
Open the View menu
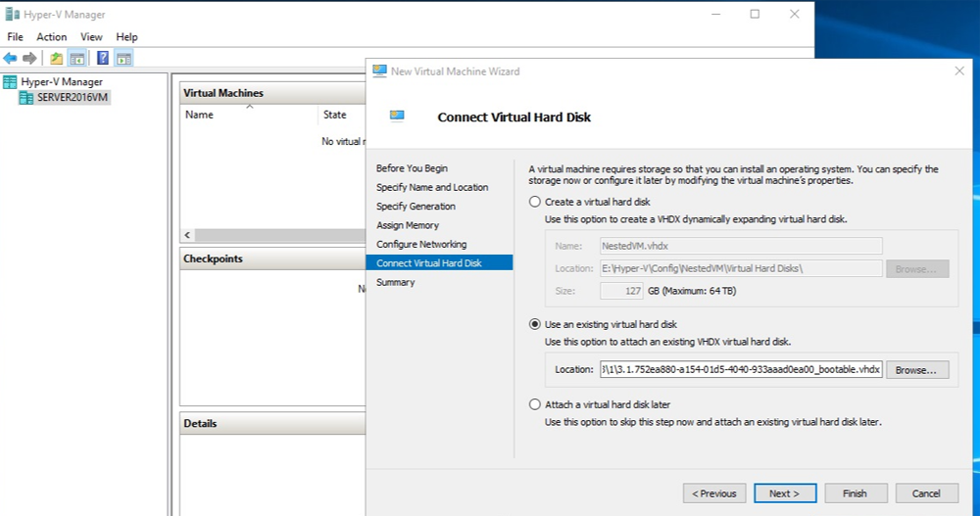tap(91, 37)
